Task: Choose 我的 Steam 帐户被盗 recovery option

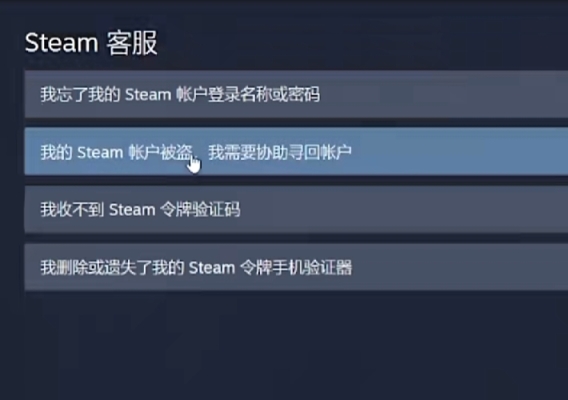Action: (x=296, y=151)
